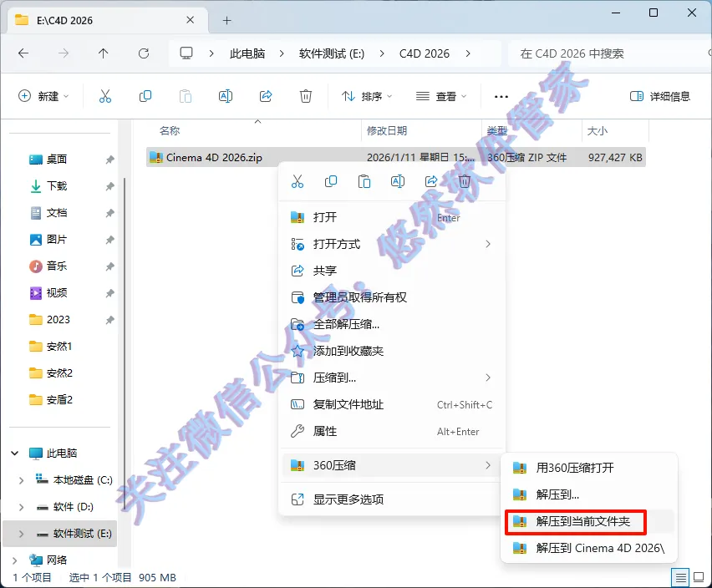Choose 解压到 Cinema 4D 2026\
This screenshot has width=712, height=588.
pos(589,548)
